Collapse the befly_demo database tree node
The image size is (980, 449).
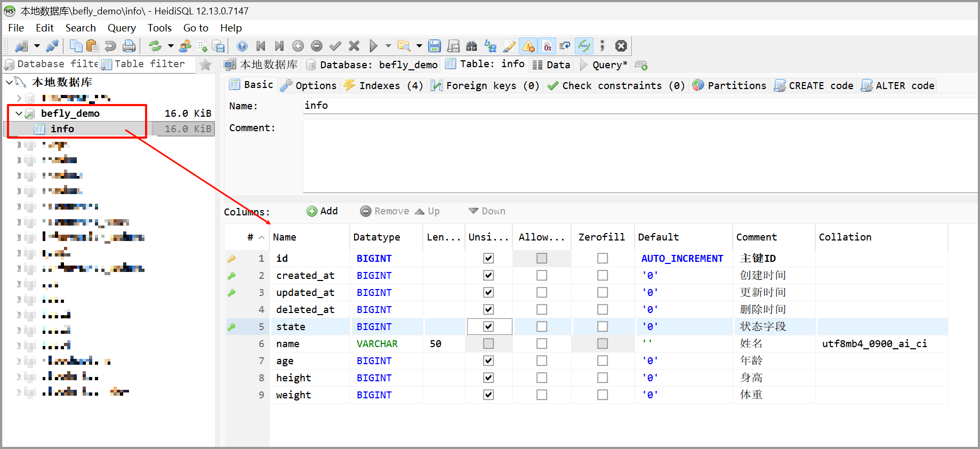click(x=19, y=114)
